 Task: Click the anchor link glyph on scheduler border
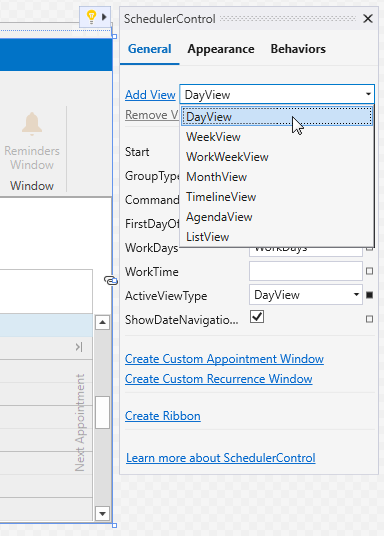coord(111,281)
